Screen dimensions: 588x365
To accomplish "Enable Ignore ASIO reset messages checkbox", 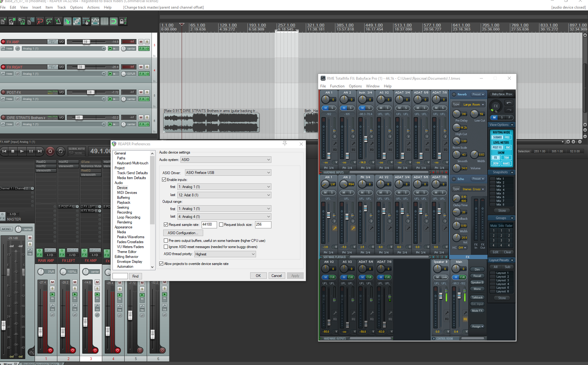I will coord(166,247).
